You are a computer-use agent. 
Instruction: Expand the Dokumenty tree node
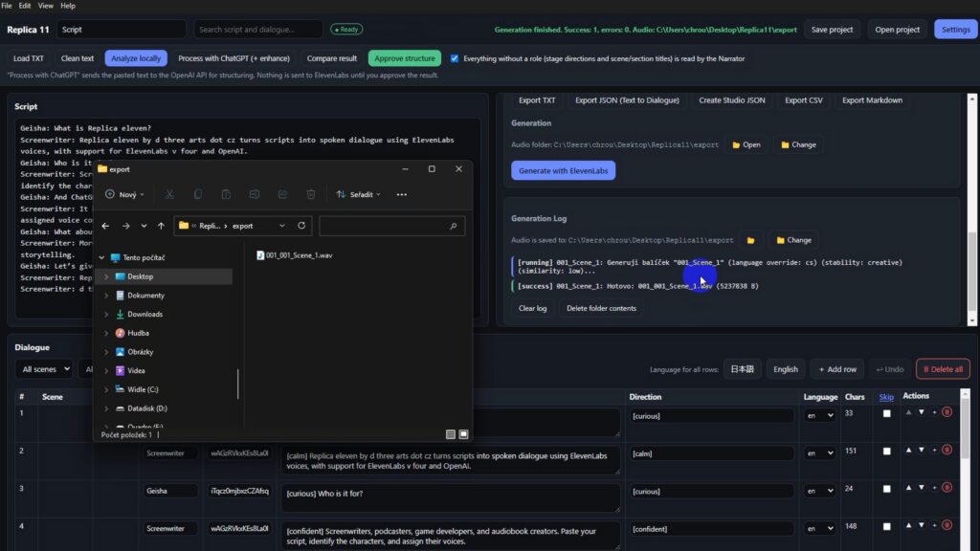(x=106, y=296)
